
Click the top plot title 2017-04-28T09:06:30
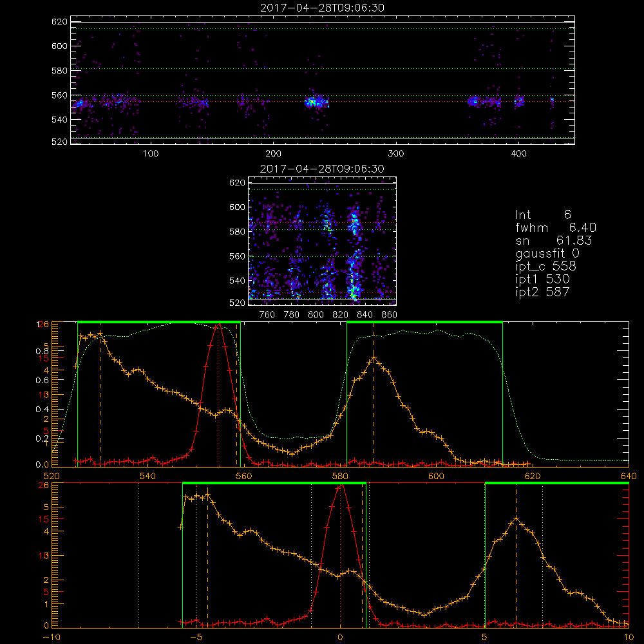coord(322,8)
